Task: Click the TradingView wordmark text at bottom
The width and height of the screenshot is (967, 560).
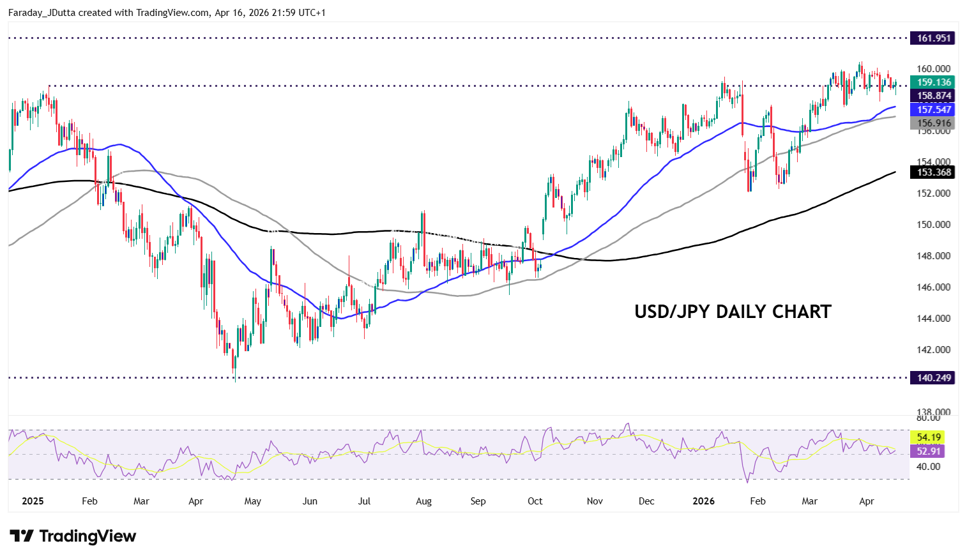Action: click(88, 536)
